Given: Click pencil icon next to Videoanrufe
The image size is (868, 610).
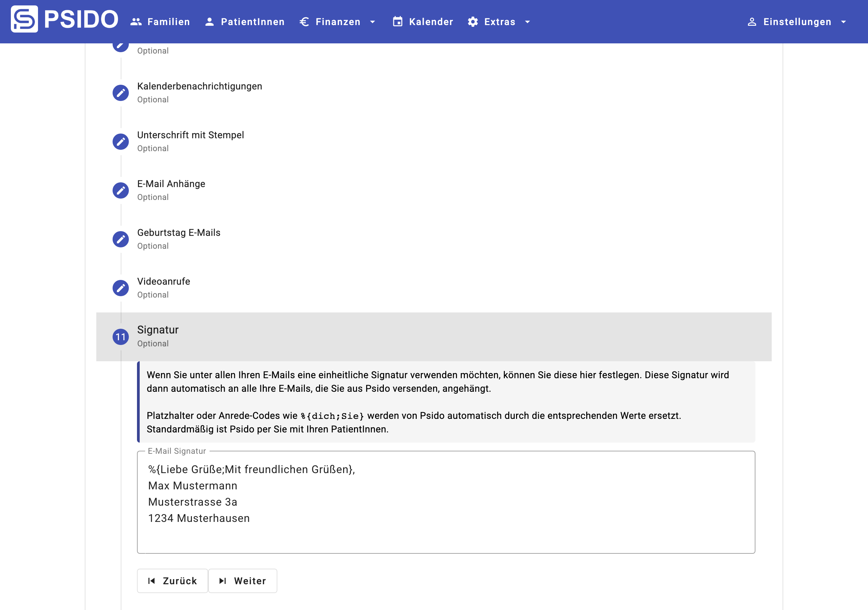Looking at the screenshot, I should click(121, 288).
